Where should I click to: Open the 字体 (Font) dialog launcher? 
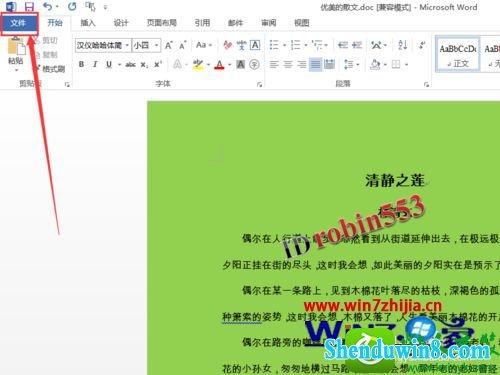[259, 85]
